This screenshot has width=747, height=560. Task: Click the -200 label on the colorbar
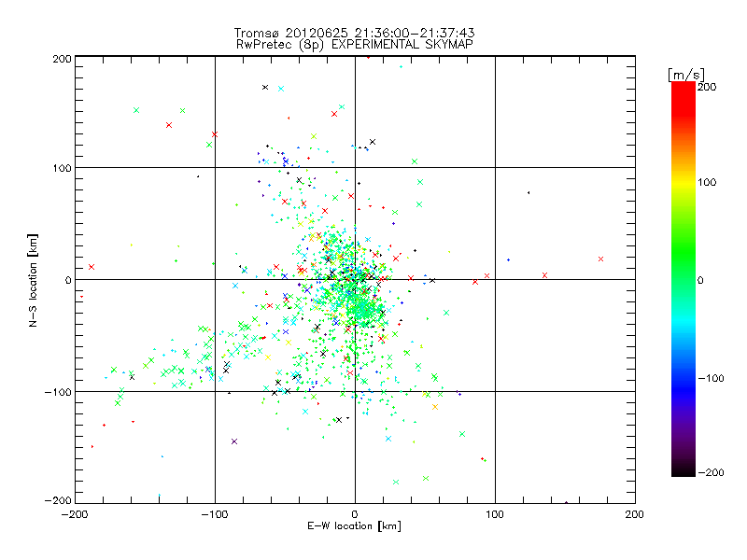tap(711, 472)
